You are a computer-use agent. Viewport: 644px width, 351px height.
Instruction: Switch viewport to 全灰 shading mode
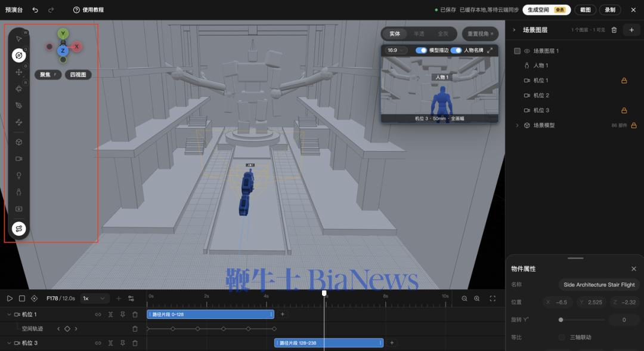tap(442, 33)
